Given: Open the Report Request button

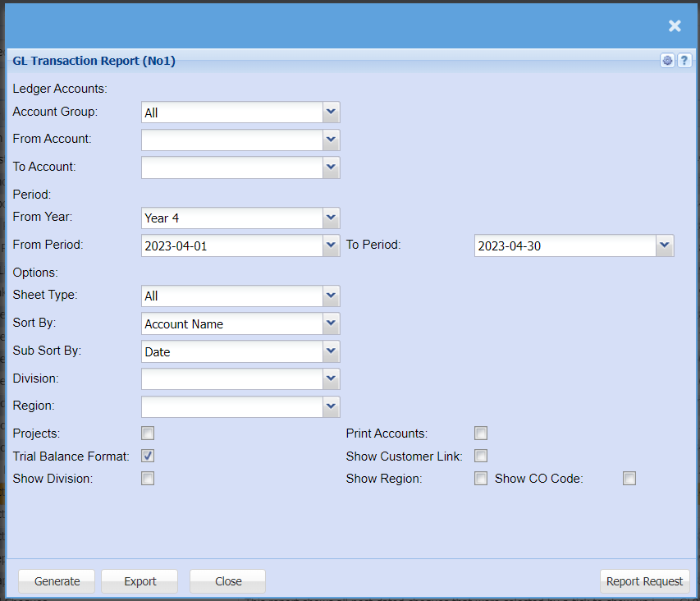Looking at the screenshot, I should [645, 581].
